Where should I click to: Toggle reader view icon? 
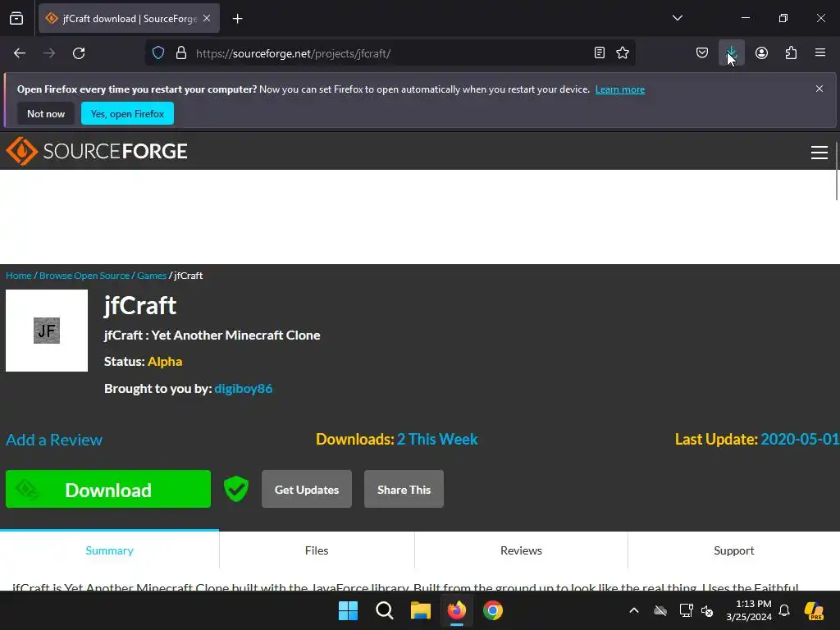(600, 52)
